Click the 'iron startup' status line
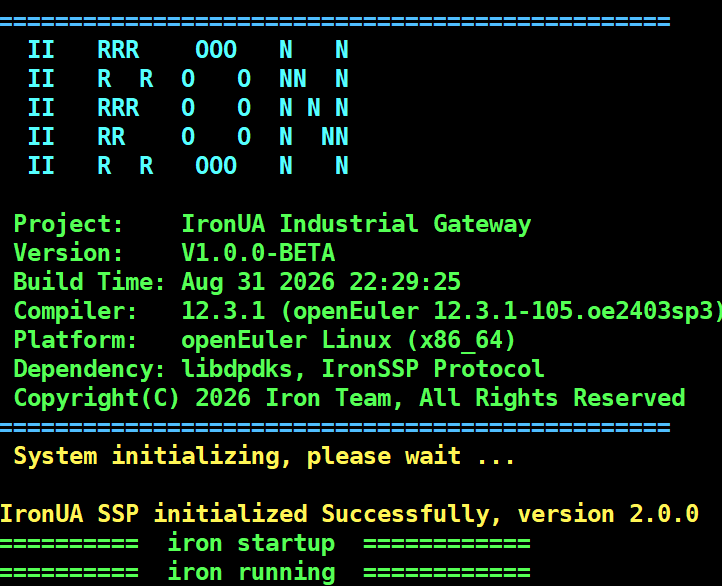The width and height of the screenshot is (722, 586). click(x=265, y=543)
